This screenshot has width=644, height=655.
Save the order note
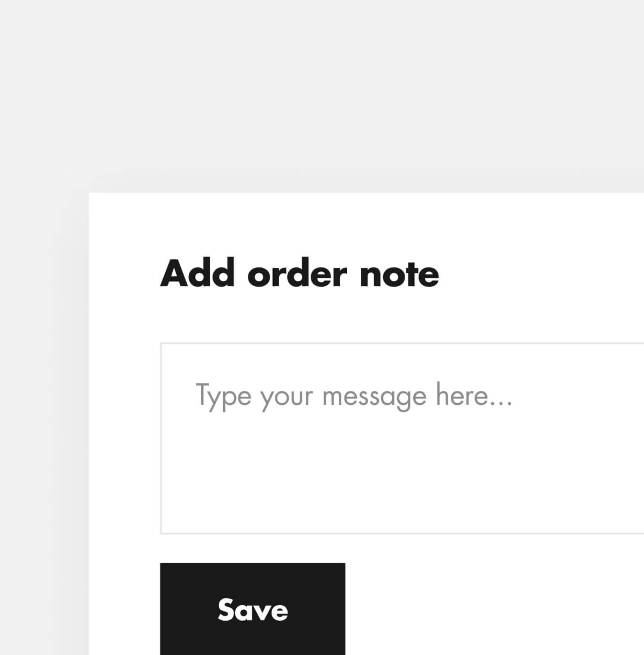[252, 609]
